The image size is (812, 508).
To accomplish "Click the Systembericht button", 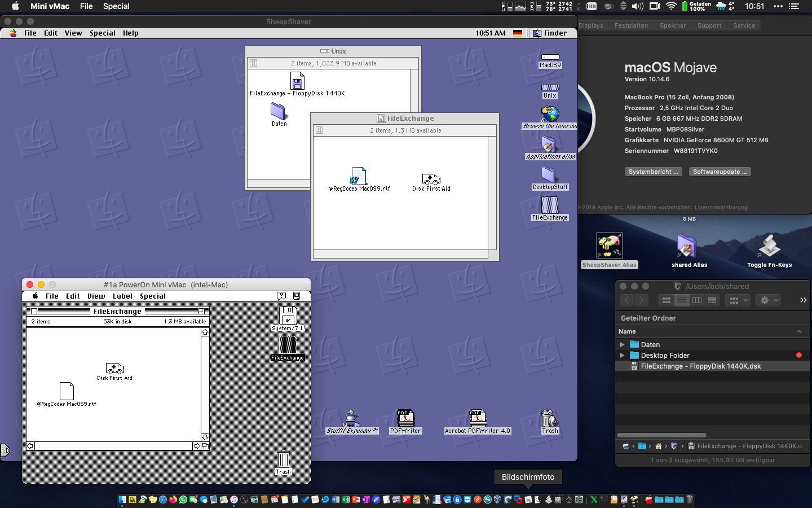I will pos(654,172).
